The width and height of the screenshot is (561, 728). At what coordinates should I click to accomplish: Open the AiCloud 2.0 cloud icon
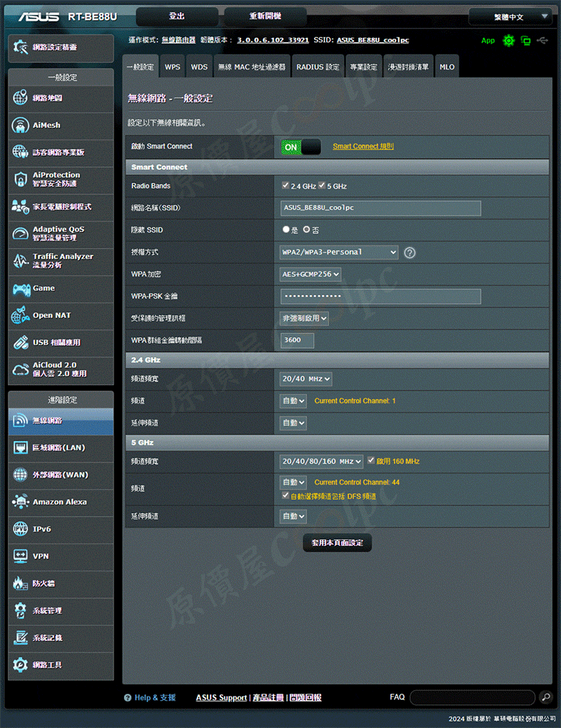click(x=20, y=369)
